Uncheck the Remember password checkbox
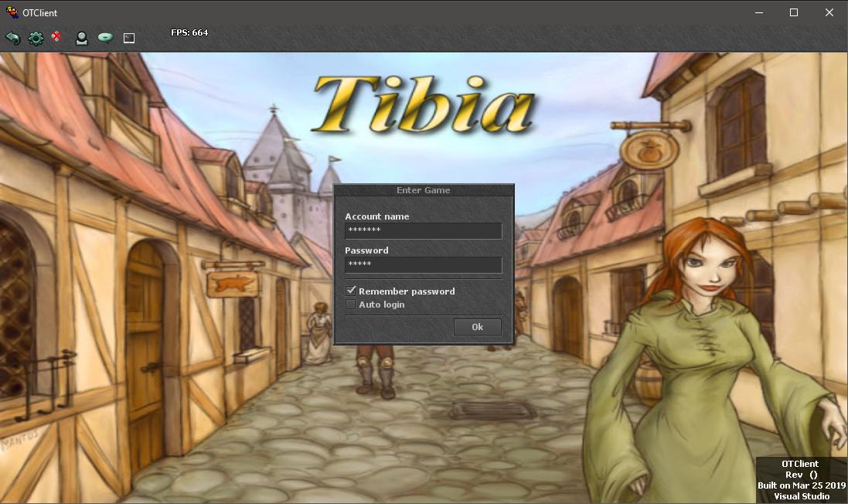Image resolution: width=848 pixels, height=504 pixels. coord(350,291)
